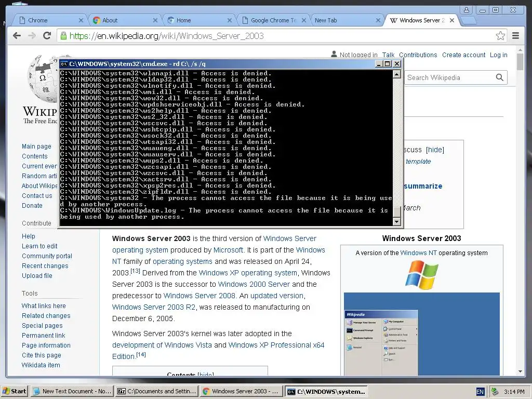The width and height of the screenshot is (532, 399).
Task: Open a new tab with the small tab button
Action: 469,21
